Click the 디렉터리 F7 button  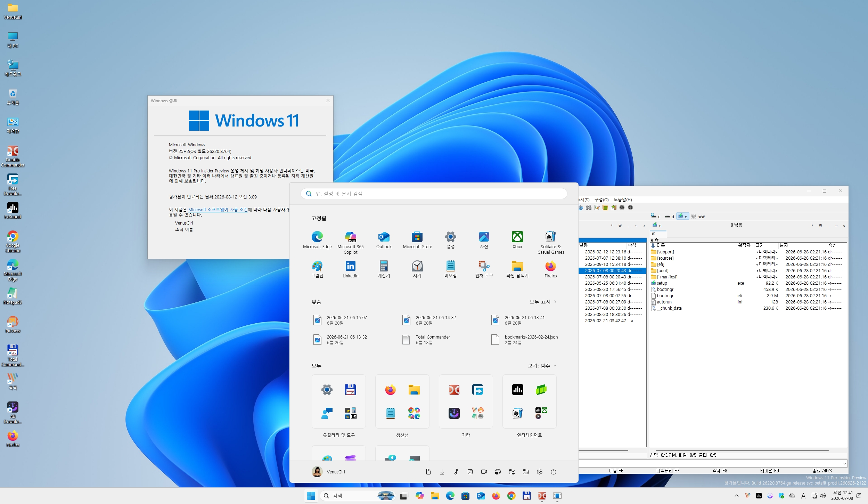click(x=668, y=471)
